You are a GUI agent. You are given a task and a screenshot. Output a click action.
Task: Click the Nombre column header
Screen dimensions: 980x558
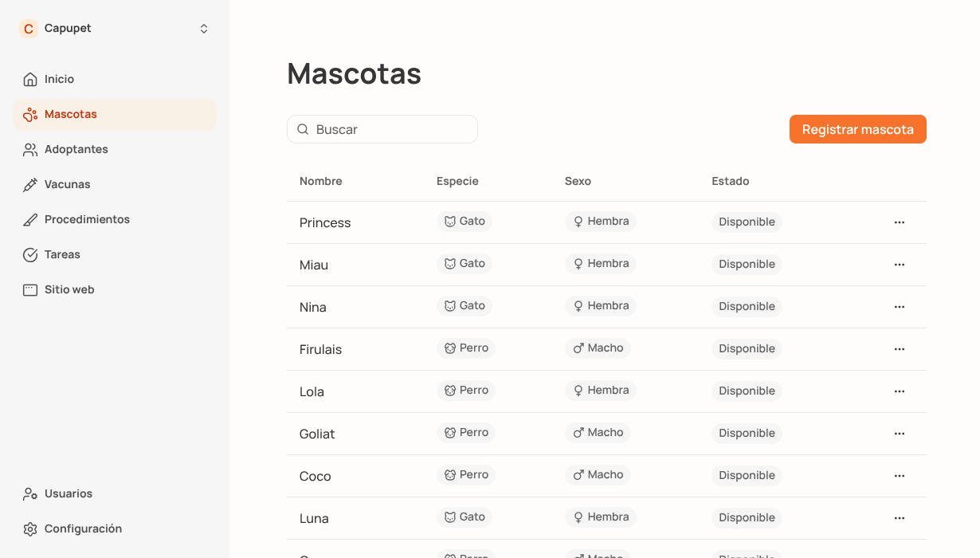[x=321, y=181]
